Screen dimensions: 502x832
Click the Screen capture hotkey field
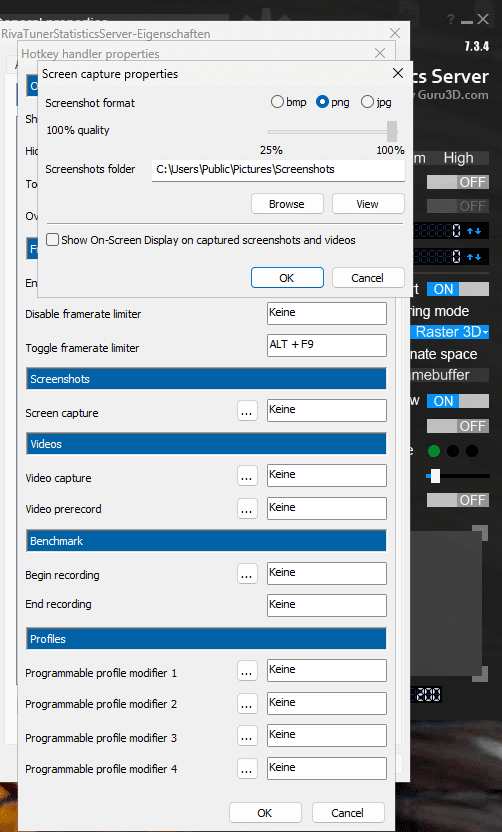[x=327, y=411]
